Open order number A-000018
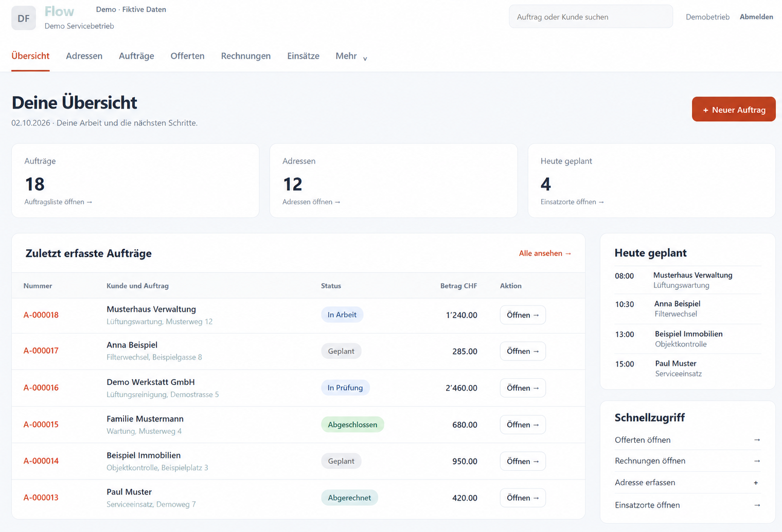 coord(41,315)
